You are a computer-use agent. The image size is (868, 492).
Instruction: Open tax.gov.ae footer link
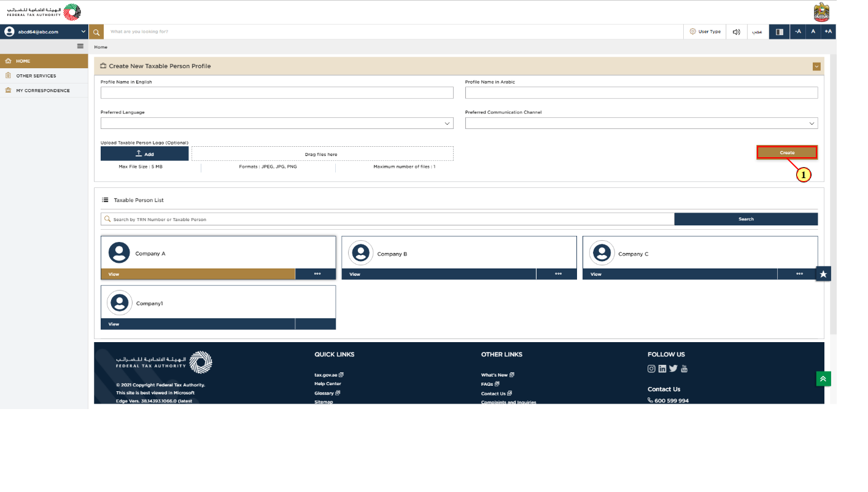328,375
